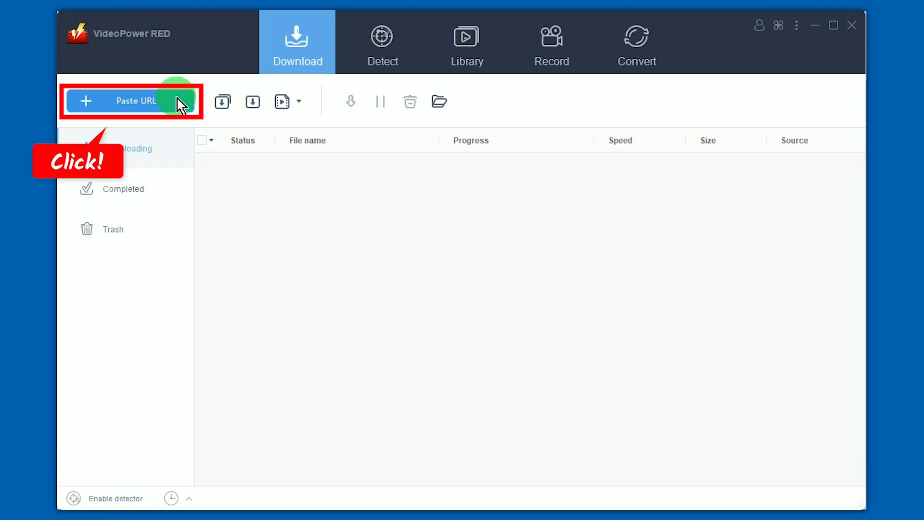The height and width of the screenshot is (520, 924).
Task: Click the Progress column header
Action: (471, 140)
